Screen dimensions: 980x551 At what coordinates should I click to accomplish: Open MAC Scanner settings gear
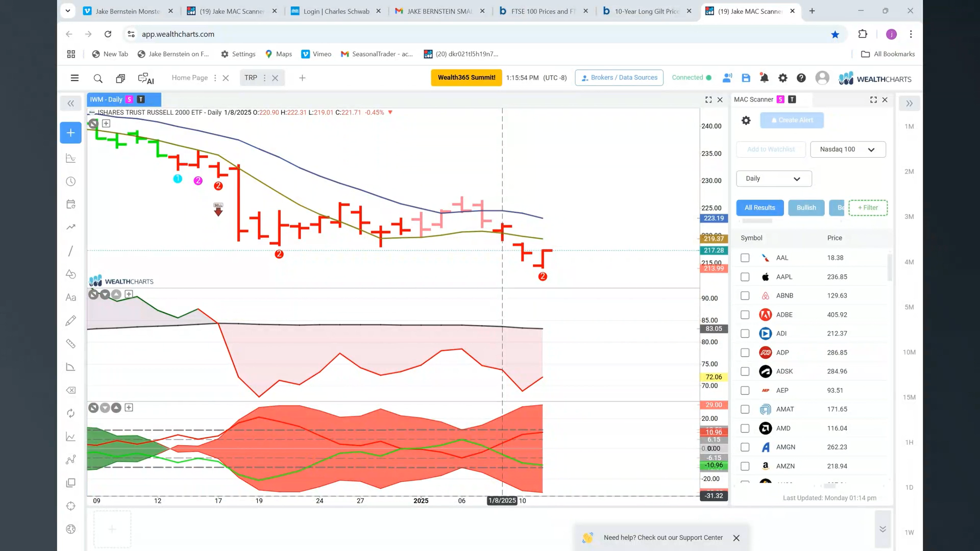pyautogui.click(x=746, y=120)
